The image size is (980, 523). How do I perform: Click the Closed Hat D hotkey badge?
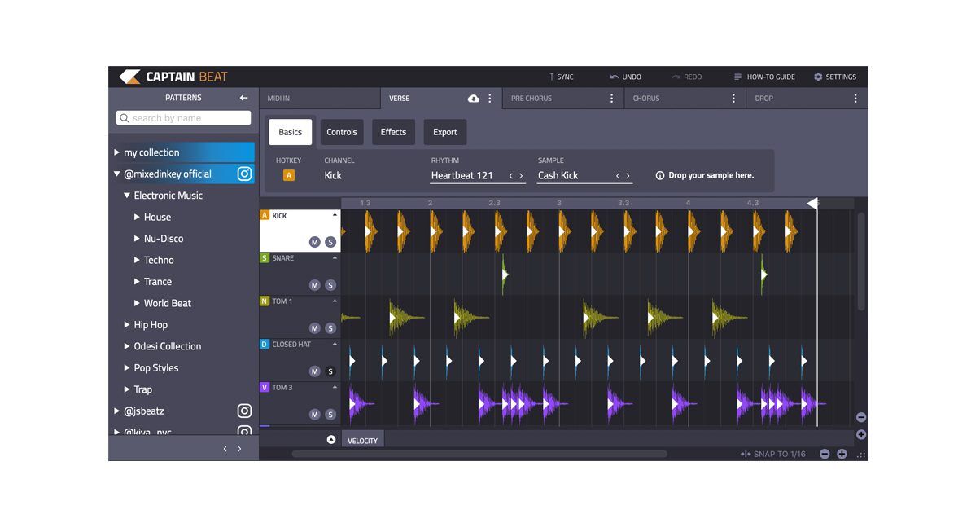coord(265,345)
